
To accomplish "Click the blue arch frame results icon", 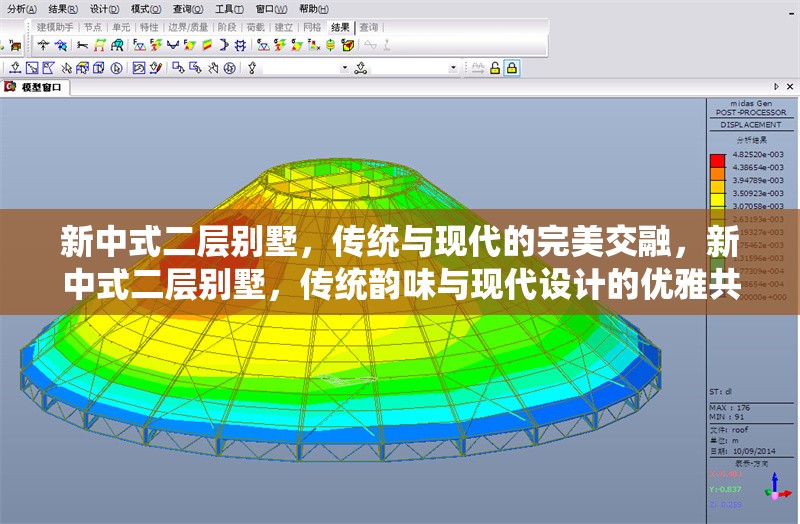I will [x=117, y=45].
